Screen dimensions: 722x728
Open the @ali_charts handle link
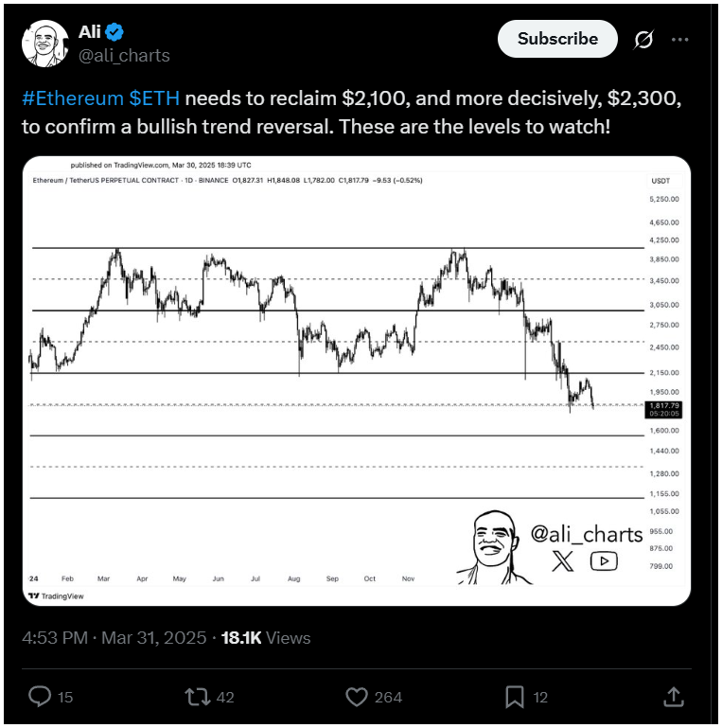pos(124,56)
